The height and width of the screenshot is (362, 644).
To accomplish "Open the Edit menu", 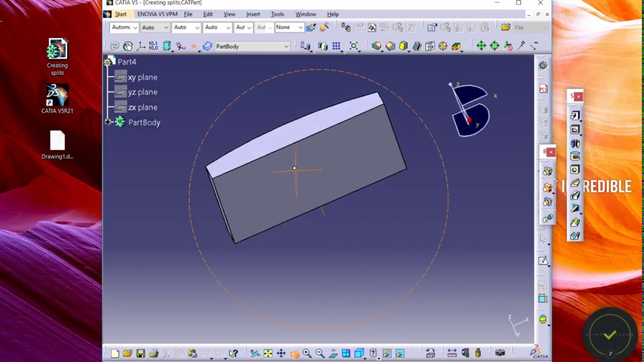I will coord(208,14).
